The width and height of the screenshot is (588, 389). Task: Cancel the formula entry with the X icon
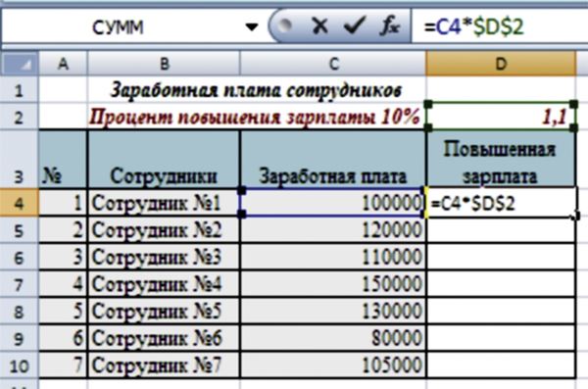[x=319, y=26]
